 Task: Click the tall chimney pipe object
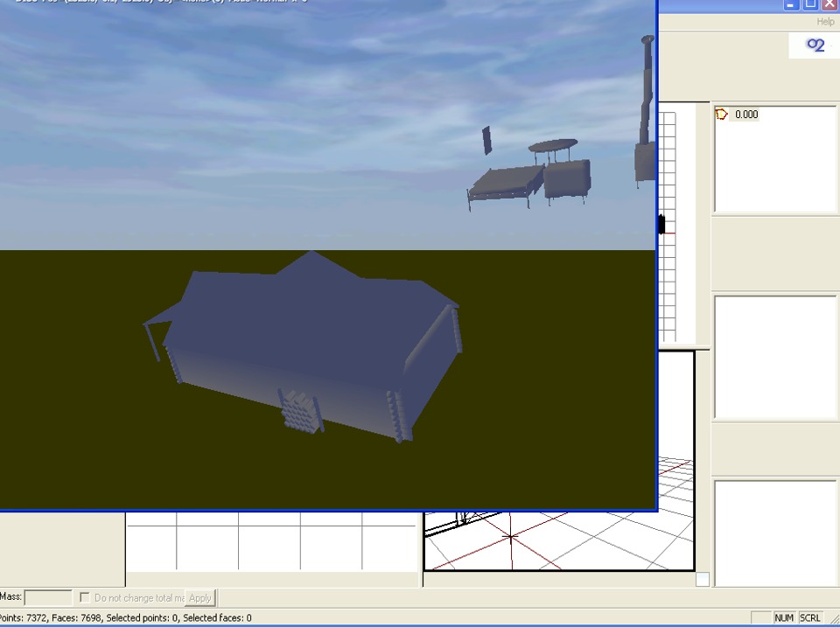pyautogui.click(x=646, y=105)
